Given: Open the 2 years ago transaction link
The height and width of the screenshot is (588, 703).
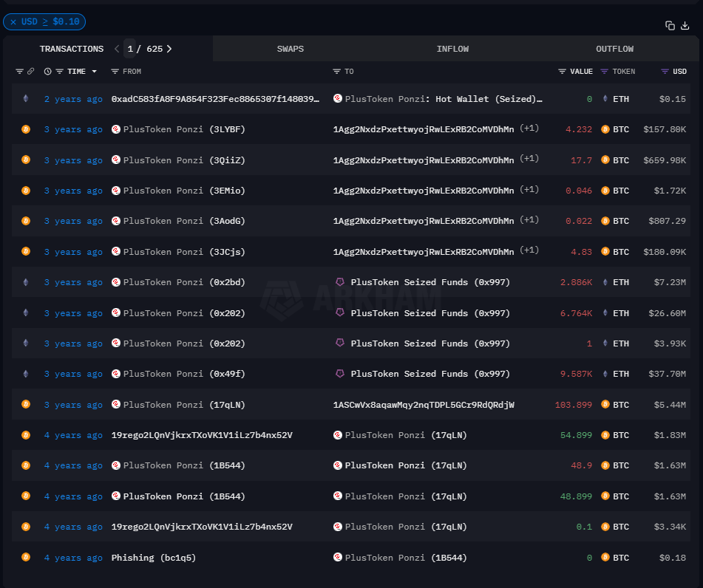Looking at the screenshot, I should (73, 99).
